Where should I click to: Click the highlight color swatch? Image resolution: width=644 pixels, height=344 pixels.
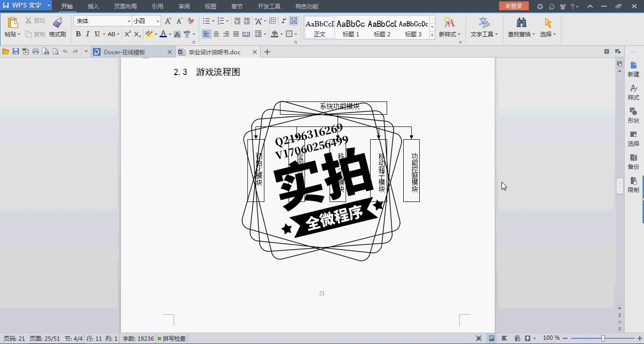[149, 34]
